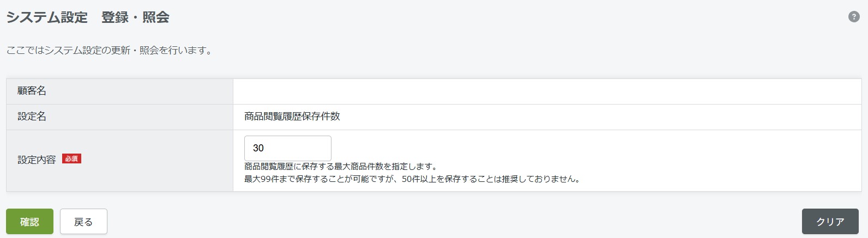Click the 推奨しておりません phrase in the hint

pyautogui.click(x=540, y=179)
